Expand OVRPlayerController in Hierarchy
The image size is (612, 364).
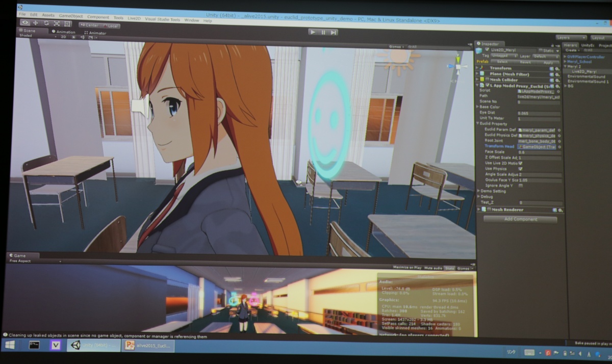(565, 57)
